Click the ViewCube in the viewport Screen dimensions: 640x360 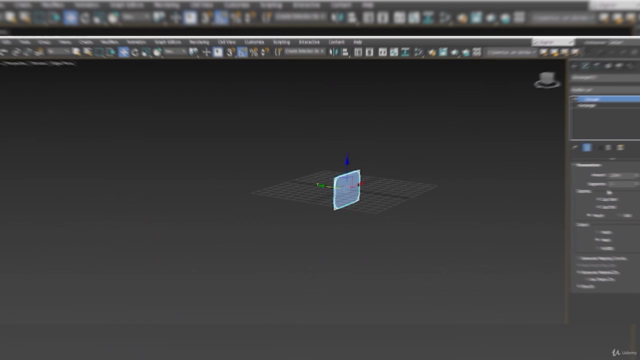547,80
